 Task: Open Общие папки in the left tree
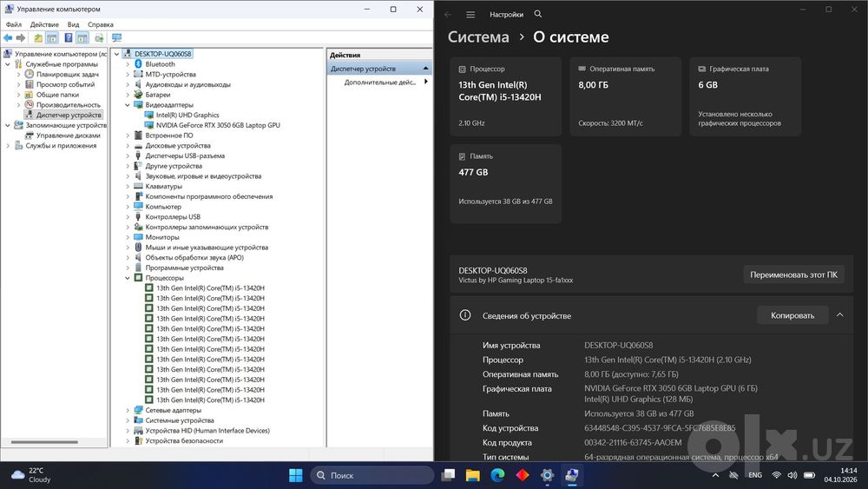point(57,95)
